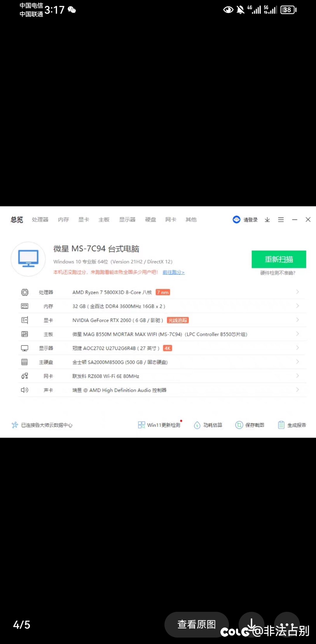Expand the AMD Ryzen 7 processor row chevron

(x=298, y=292)
